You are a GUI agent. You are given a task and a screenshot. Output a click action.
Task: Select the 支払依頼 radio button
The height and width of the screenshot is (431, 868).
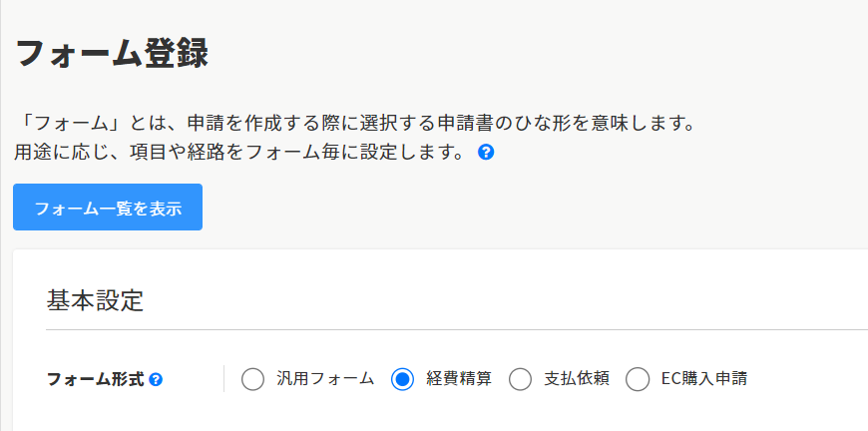(x=520, y=379)
